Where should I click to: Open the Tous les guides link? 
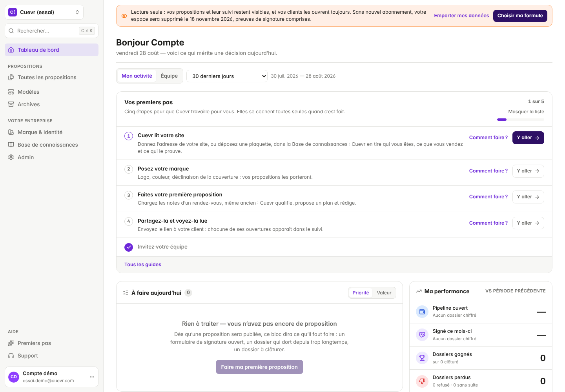point(143,265)
